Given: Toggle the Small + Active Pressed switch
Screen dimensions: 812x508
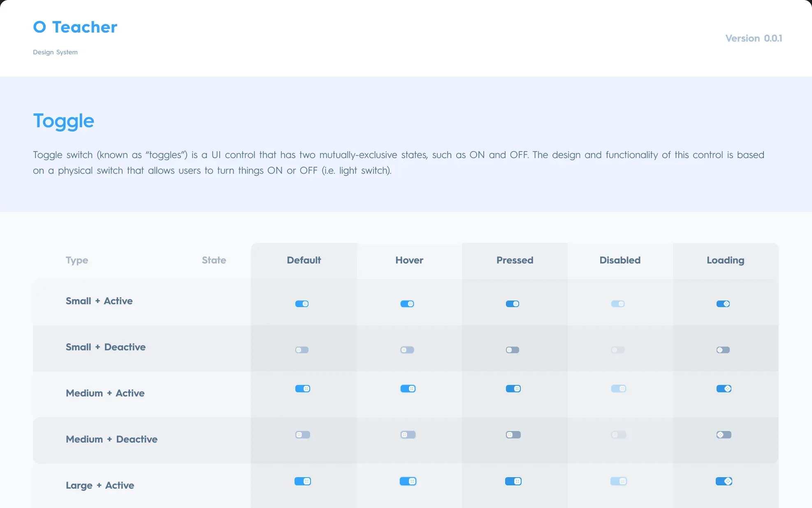Looking at the screenshot, I should click(513, 304).
